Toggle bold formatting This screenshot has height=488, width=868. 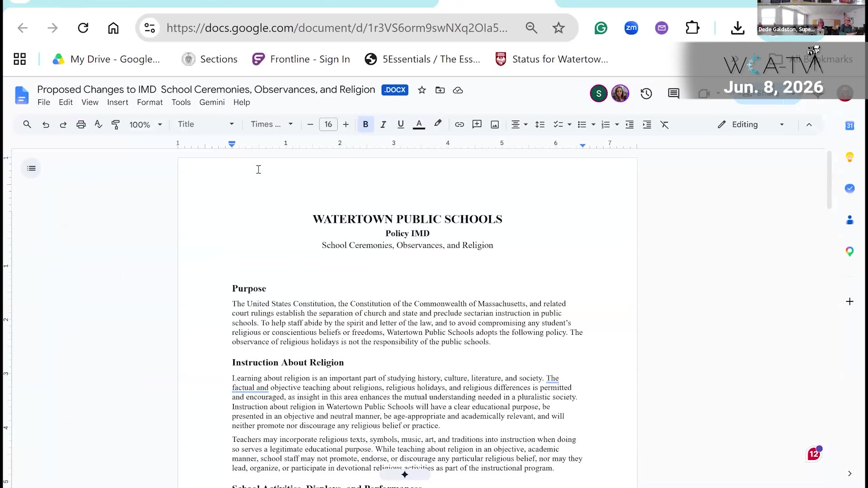coord(365,124)
